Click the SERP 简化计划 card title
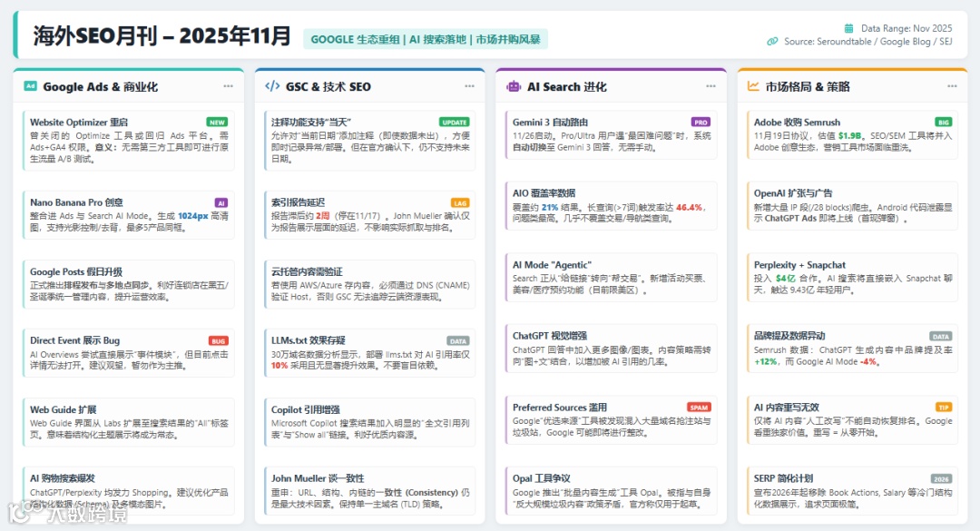Screen dimensions: 980x531 coord(783,478)
